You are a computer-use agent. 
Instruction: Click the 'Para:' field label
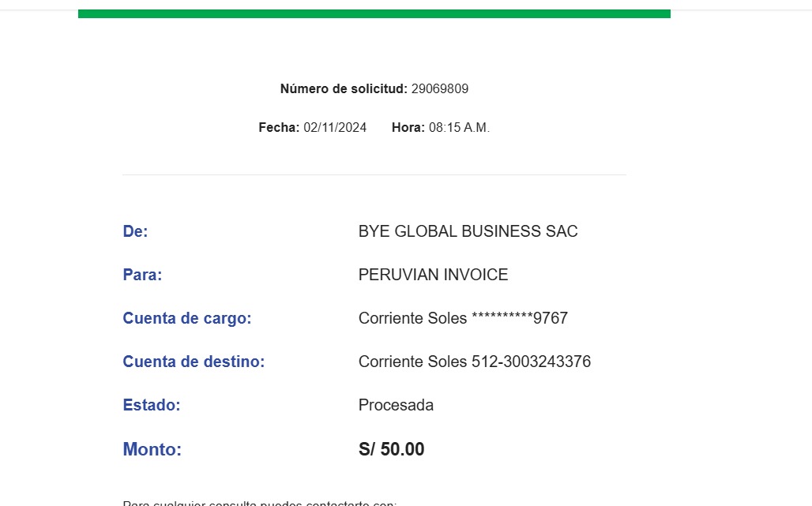click(x=142, y=275)
